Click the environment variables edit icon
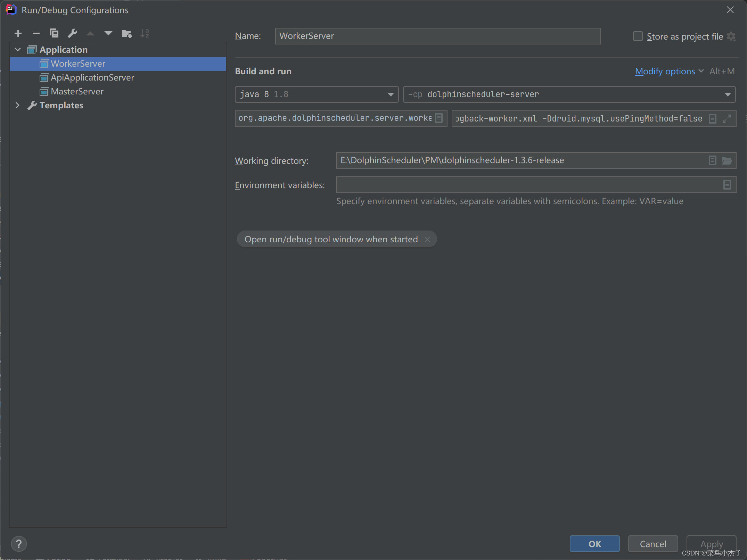The image size is (747, 560). pos(727,185)
